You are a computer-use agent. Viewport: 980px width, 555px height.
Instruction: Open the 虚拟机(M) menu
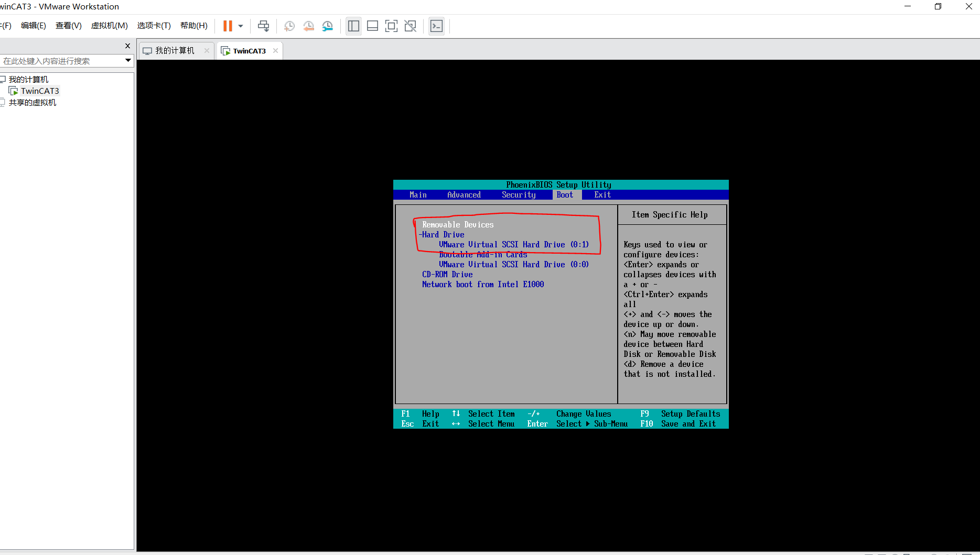[x=110, y=26]
